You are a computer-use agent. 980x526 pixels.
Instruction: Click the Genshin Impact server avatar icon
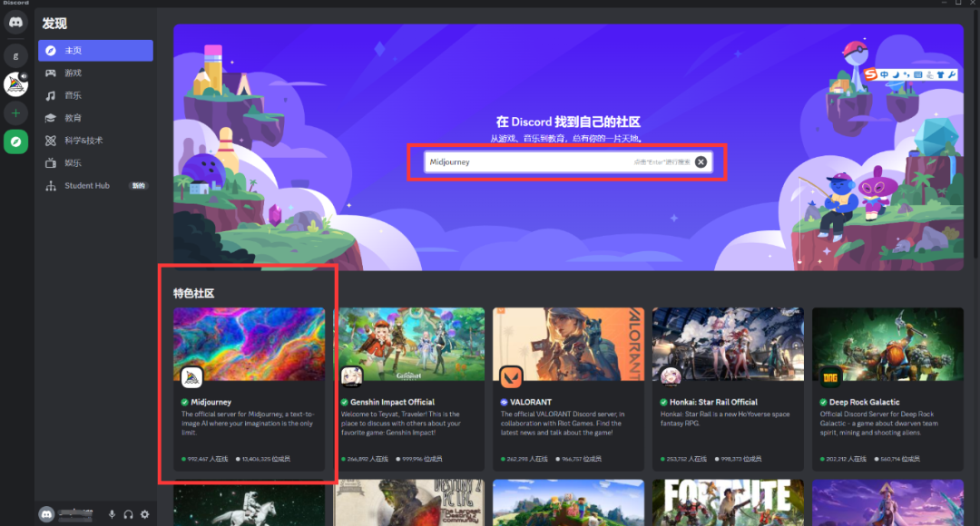(351, 376)
